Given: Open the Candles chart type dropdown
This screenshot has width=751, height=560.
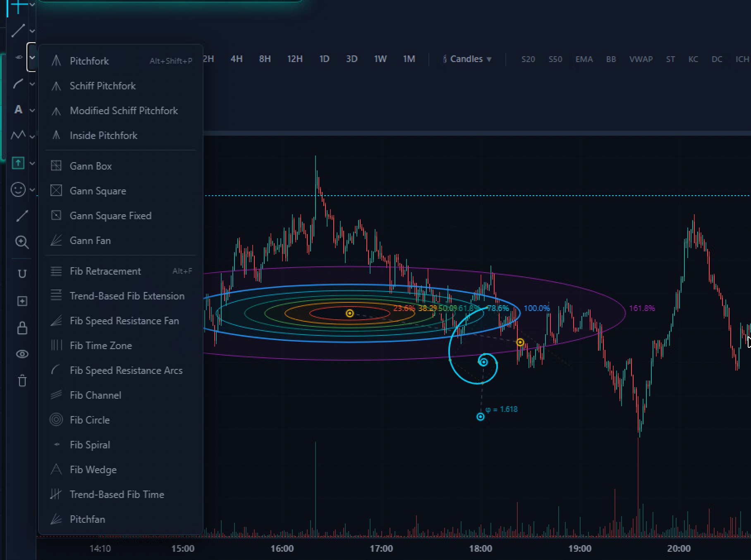Looking at the screenshot, I should click(467, 59).
